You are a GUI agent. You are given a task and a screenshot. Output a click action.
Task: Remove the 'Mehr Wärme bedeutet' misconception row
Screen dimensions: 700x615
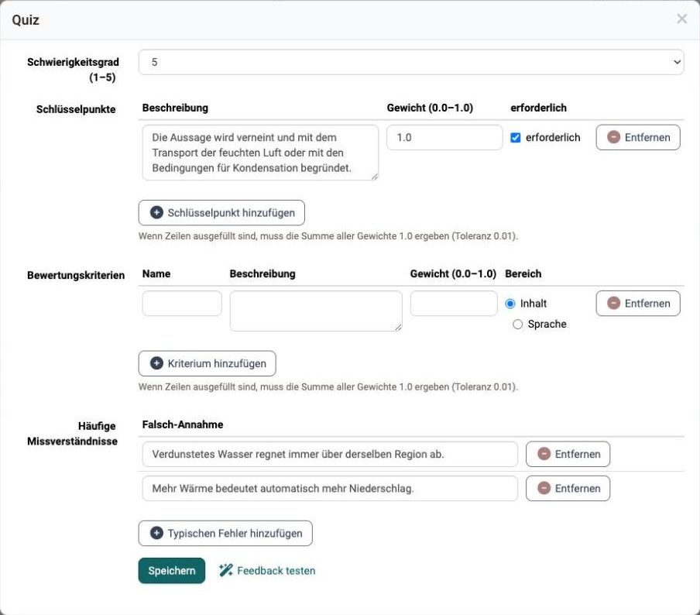pos(568,489)
